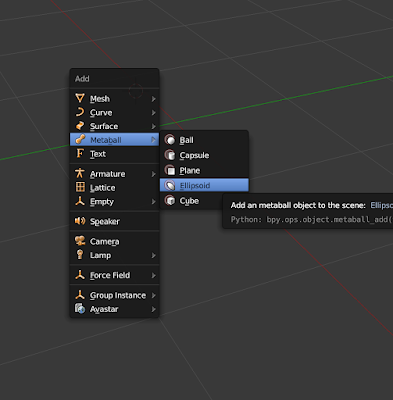Screen dimensions: 393x400
Task: Add a Capsule metaball
Action: click(204, 155)
